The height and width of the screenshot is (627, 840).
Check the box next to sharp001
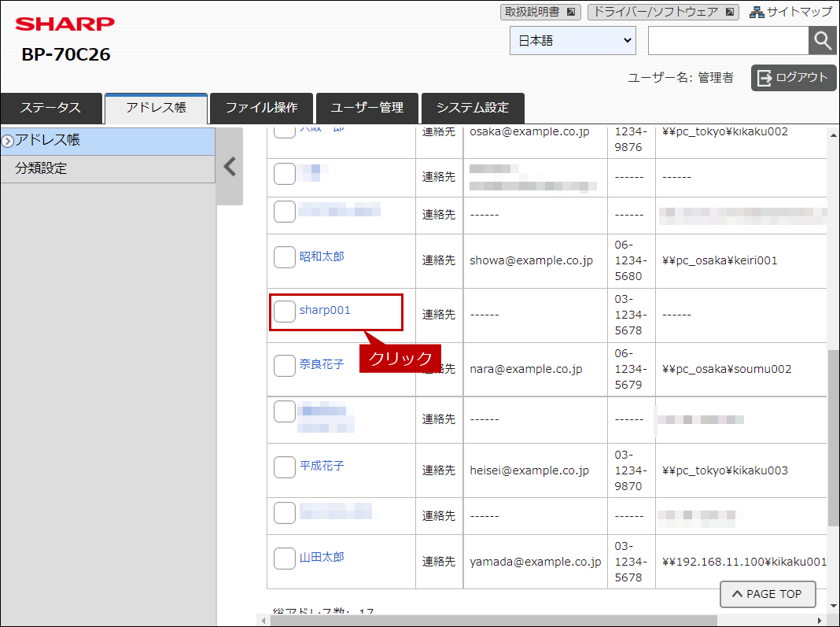tap(285, 312)
